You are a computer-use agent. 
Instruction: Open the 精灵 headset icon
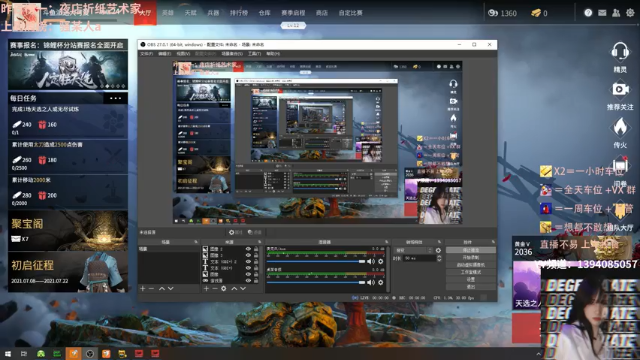pyautogui.click(x=620, y=52)
